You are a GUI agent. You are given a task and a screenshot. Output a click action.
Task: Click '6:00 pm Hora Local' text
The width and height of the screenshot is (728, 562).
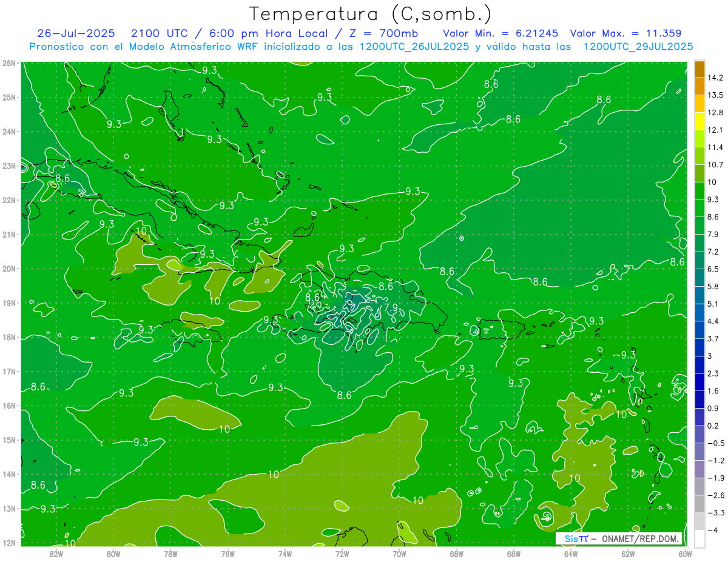pyautogui.click(x=268, y=33)
